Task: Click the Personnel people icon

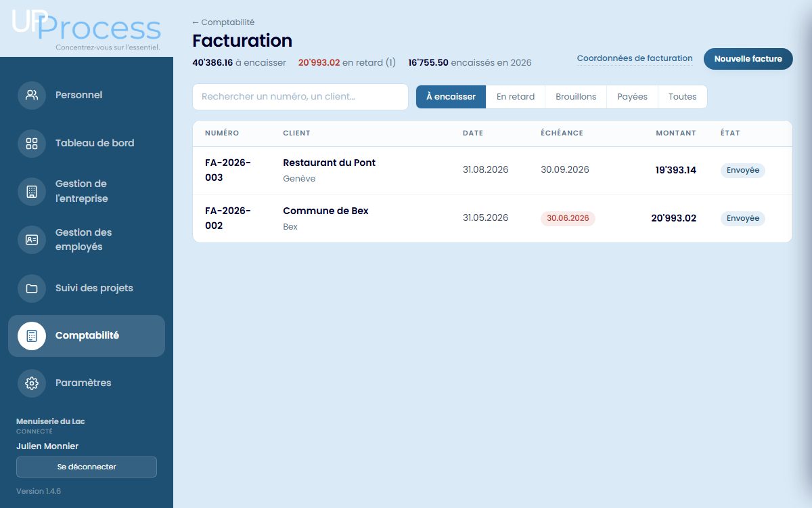Action: 32,95
